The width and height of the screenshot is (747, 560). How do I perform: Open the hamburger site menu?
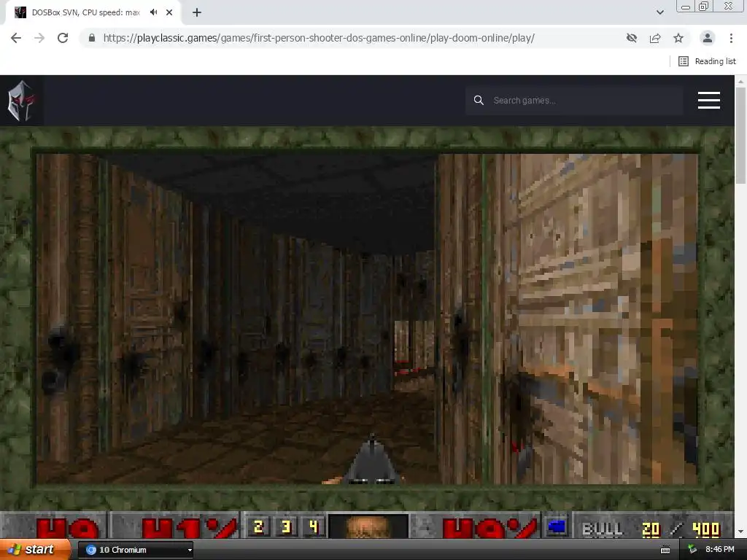click(709, 101)
